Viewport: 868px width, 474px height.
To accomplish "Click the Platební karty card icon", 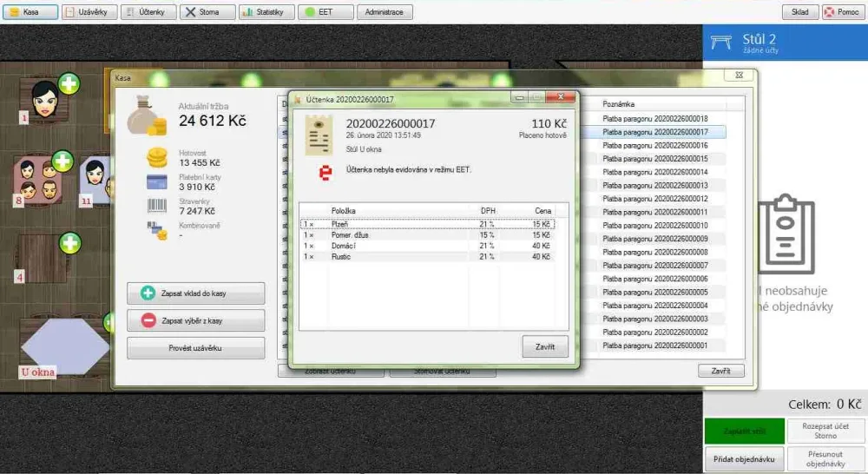I will [157, 181].
